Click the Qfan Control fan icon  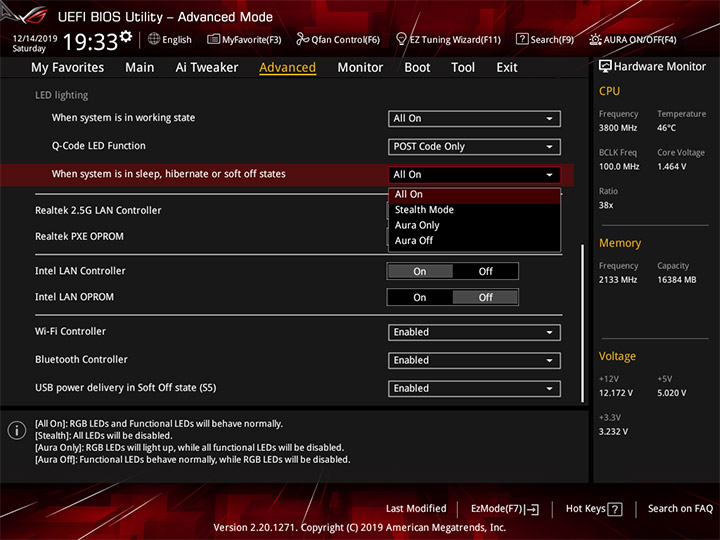tap(302, 39)
